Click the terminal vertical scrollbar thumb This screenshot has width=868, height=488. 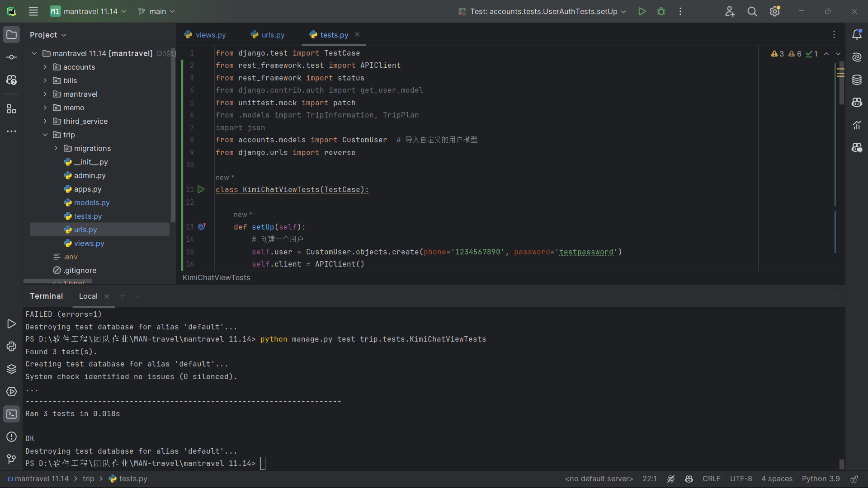point(841,464)
